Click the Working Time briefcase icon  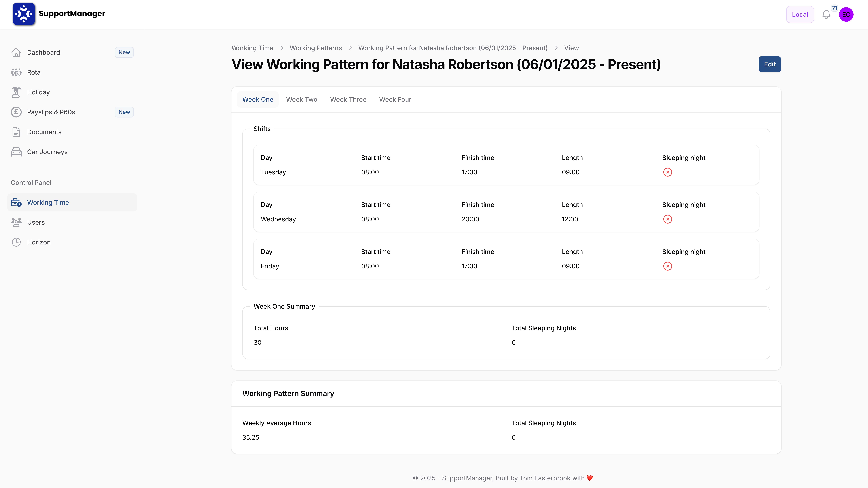(16, 202)
